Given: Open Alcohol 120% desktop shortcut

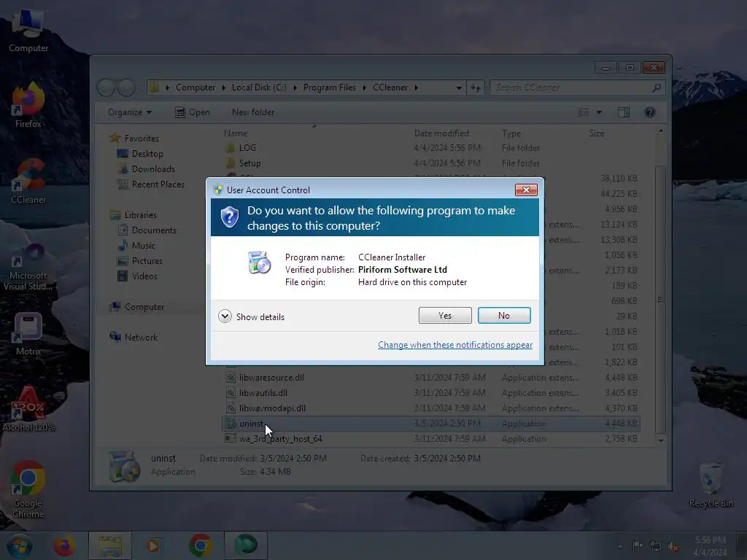Looking at the screenshot, I should (x=28, y=410).
